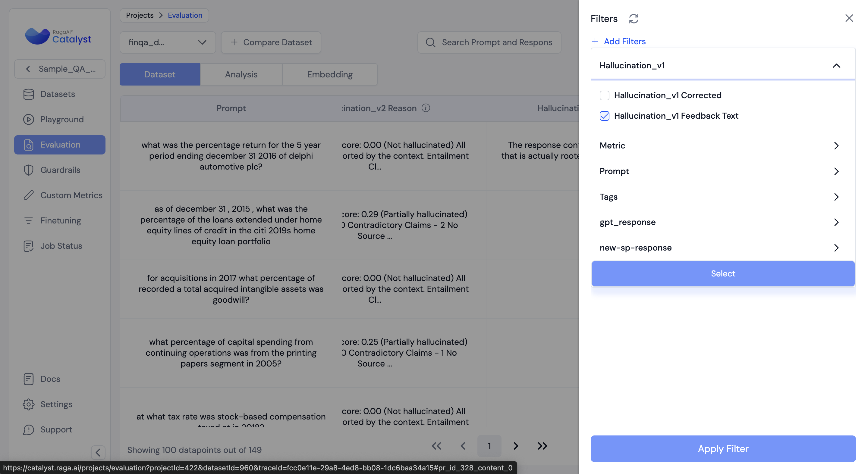Image resolution: width=868 pixels, height=474 pixels.
Task: Switch to the Analysis tab
Action: (x=241, y=74)
